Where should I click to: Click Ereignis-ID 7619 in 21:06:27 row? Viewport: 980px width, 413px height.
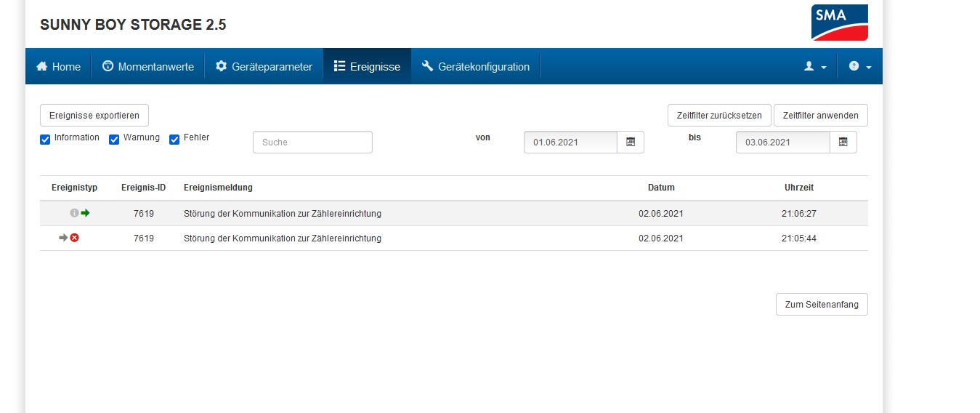(144, 214)
